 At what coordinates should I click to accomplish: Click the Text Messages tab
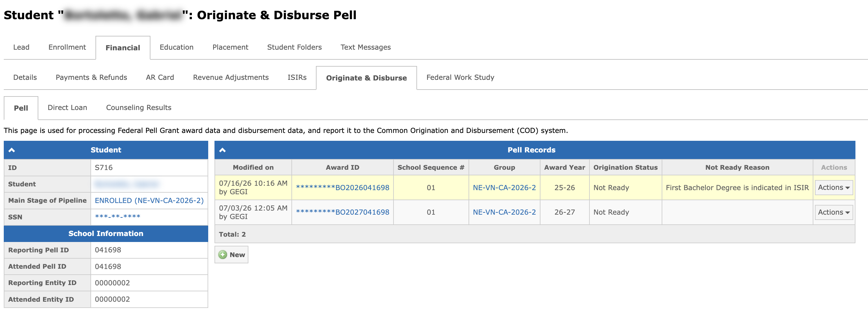[x=366, y=47]
